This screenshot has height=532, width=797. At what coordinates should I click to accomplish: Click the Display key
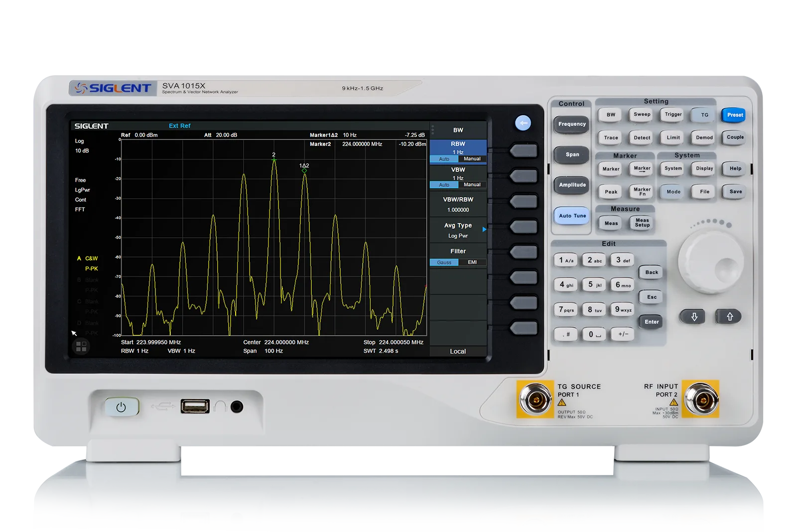pos(704,168)
